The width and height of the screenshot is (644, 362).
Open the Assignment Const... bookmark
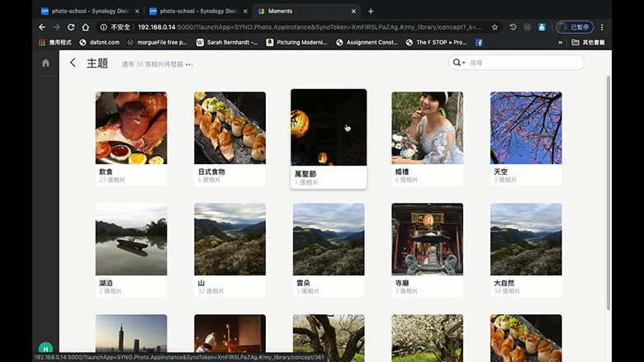[x=367, y=42]
